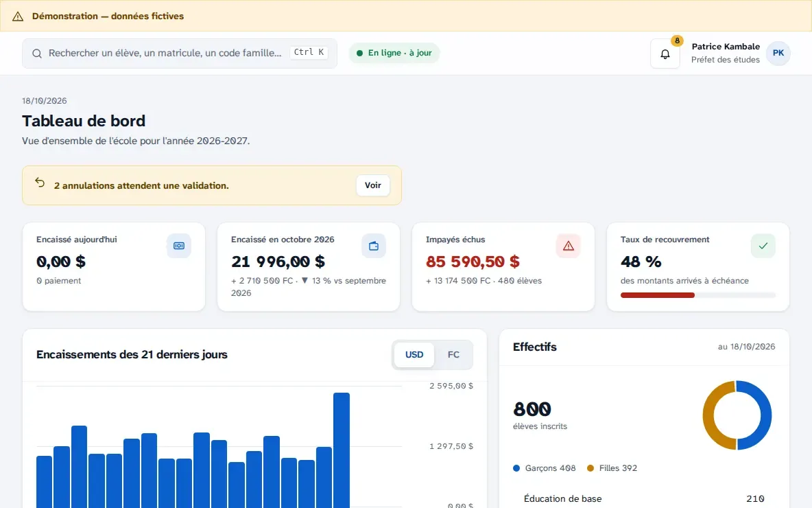Click the 800 élèves inscrits figure
The height and width of the screenshot is (508, 812).
coord(532,409)
